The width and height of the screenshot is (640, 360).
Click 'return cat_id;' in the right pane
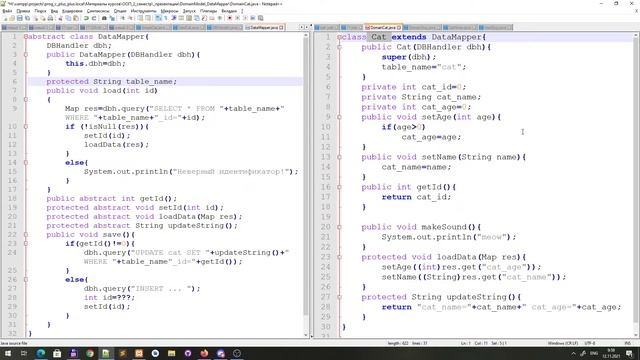click(416, 197)
